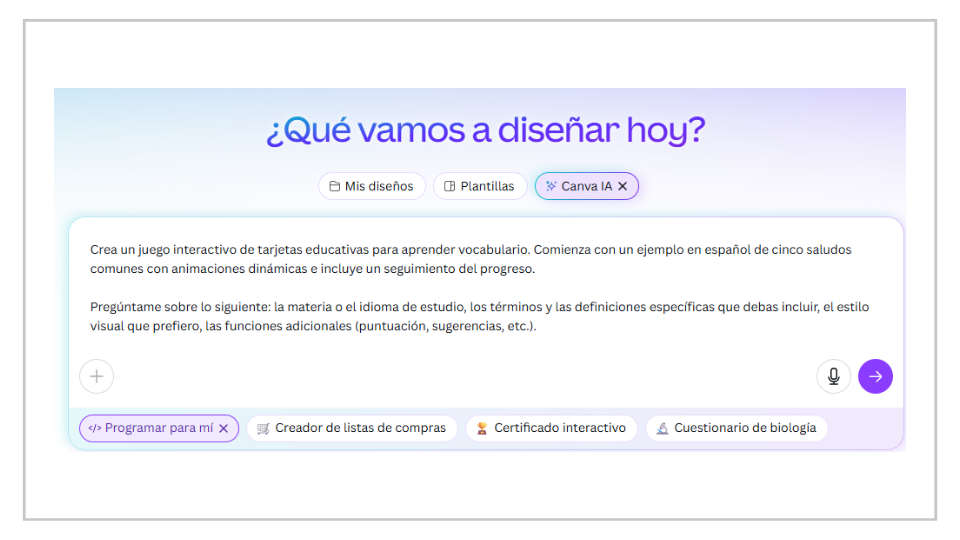960x540 pixels.
Task: Activate the microphone voice input
Action: click(833, 376)
